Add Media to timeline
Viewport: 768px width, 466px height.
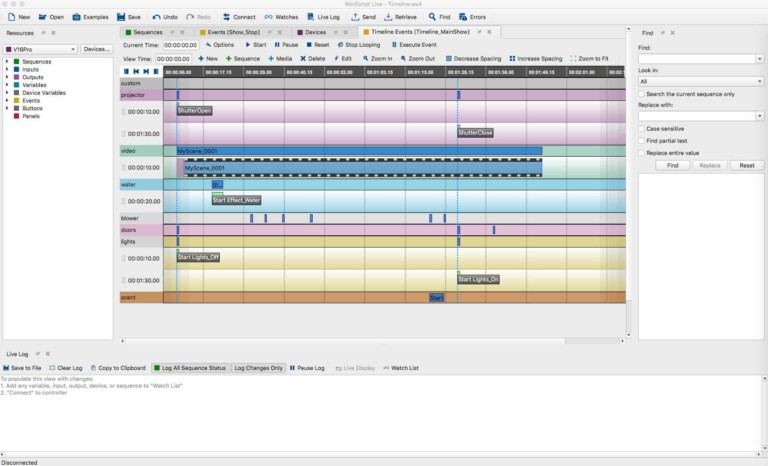(280, 58)
